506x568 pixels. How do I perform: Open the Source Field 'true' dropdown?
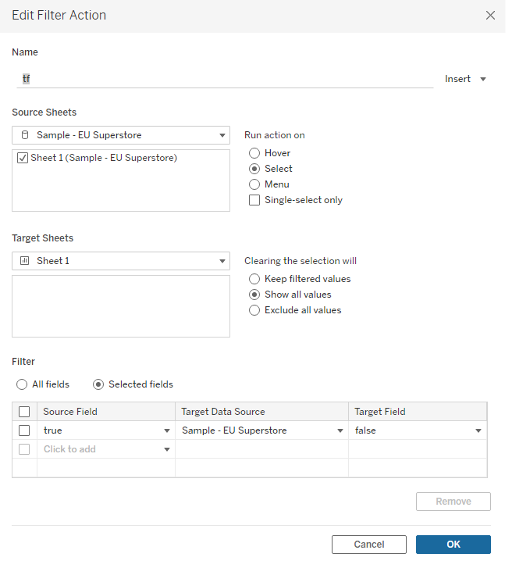tap(167, 431)
